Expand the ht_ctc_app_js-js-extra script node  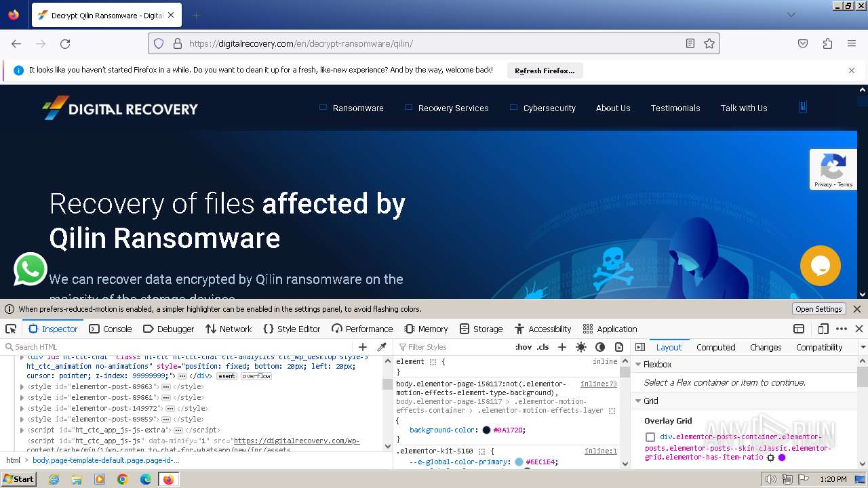point(22,430)
